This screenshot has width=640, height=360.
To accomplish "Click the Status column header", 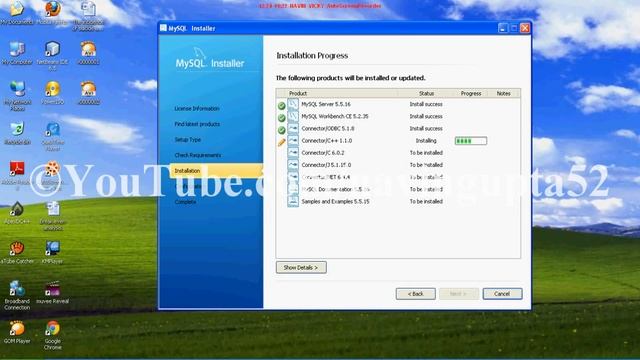I will tap(426, 93).
